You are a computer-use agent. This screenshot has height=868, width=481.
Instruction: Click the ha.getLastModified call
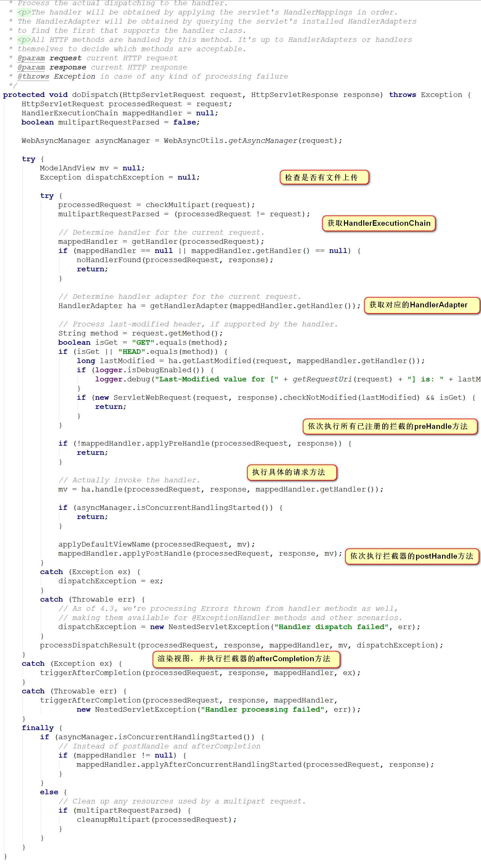pyautogui.click(x=209, y=360)
